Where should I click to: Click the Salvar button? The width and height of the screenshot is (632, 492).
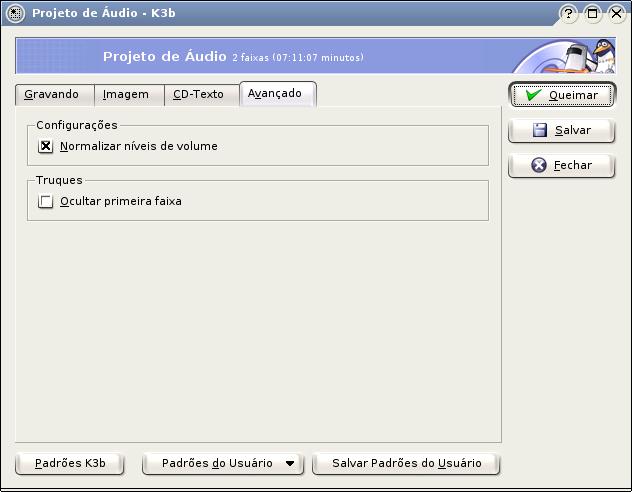561,131
